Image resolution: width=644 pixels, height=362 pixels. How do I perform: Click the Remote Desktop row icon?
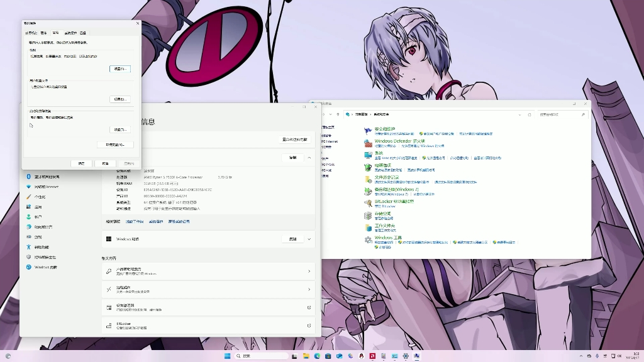tap(109, 289)
